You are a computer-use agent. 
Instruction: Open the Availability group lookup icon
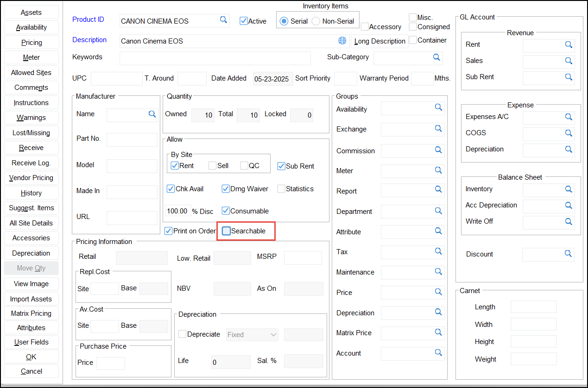[x=438, y=107]
